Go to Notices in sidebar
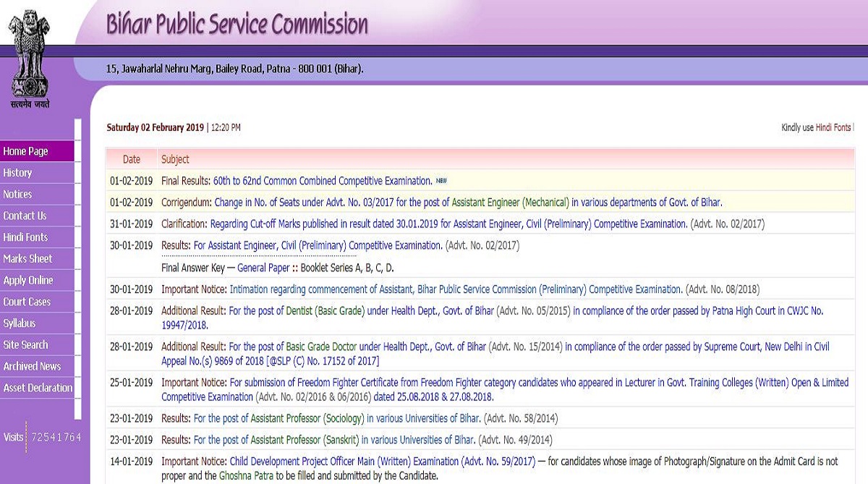The image size is (868, 484). (x=37, y=194)
